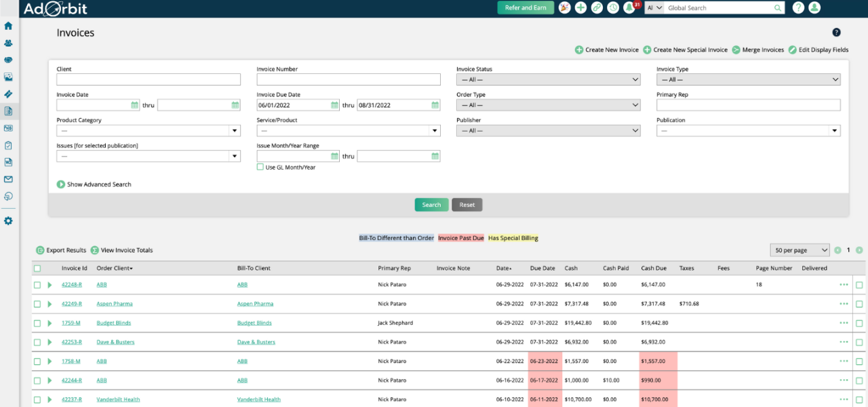
Task: Click View Invoice Totals
Action: click(x=122, y=250)
